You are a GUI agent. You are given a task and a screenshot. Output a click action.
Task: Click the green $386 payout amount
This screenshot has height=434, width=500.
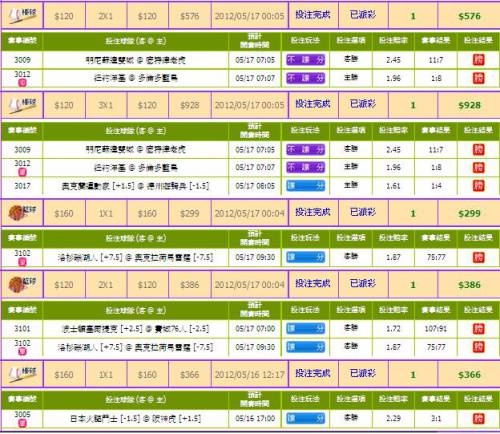[x=469, y=285]
